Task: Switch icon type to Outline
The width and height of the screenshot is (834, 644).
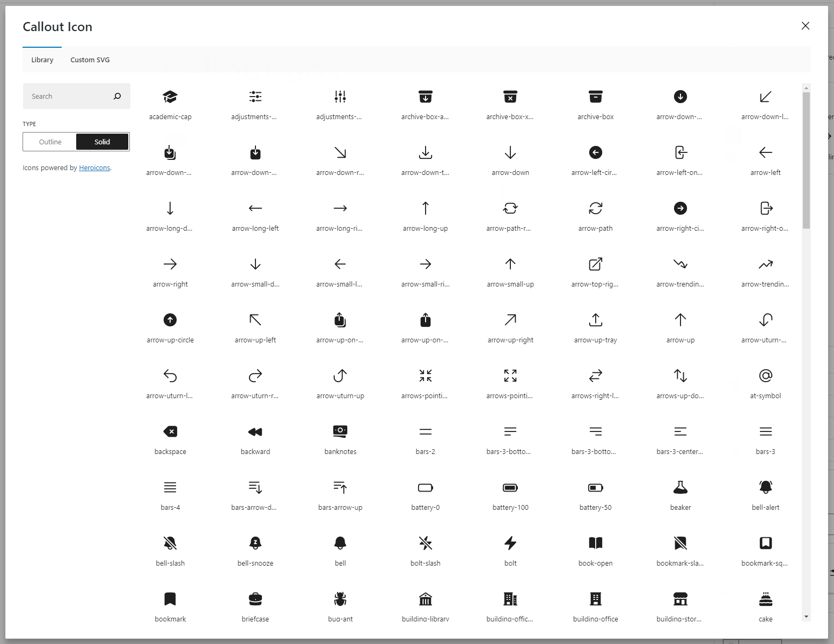Action: point(50,142)
